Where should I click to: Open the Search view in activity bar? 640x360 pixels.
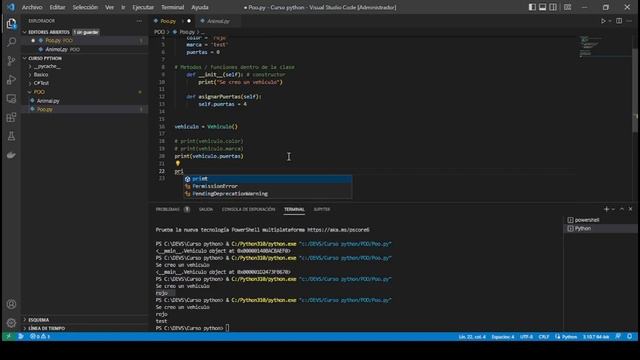11,42
